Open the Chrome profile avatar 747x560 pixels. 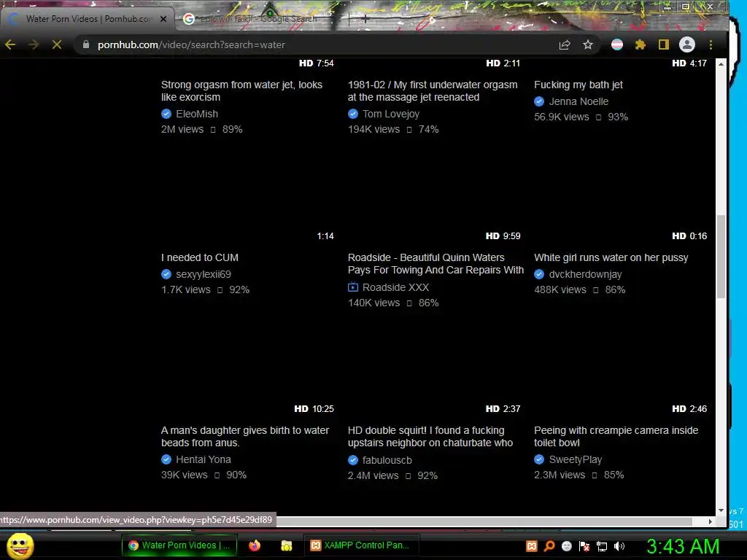coord(687,44)
